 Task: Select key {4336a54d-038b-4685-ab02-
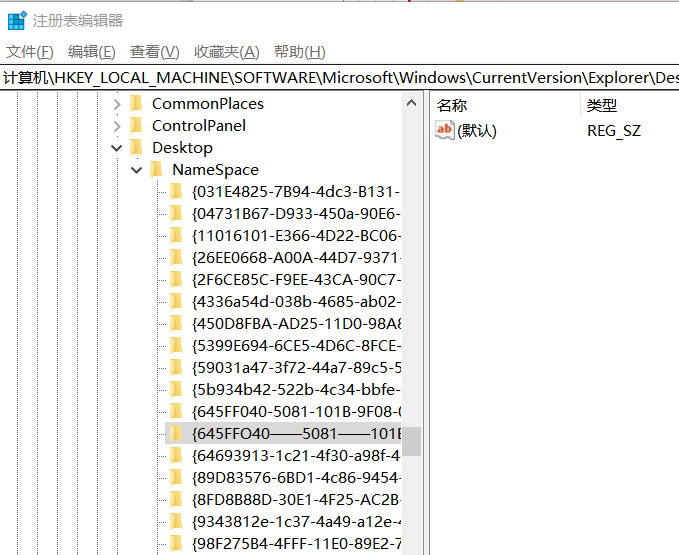296,302
